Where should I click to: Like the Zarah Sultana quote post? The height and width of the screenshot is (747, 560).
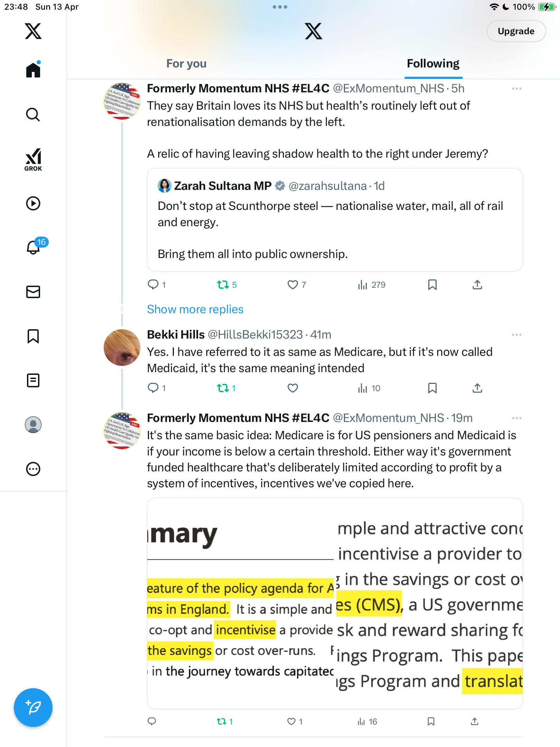pyautogui.click(x=293, y=285)
